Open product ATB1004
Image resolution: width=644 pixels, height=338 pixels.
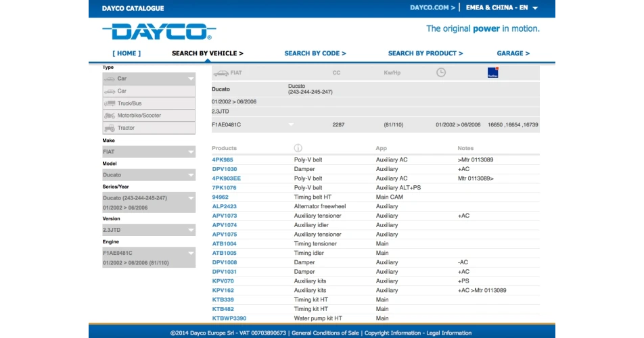point(225,243)
